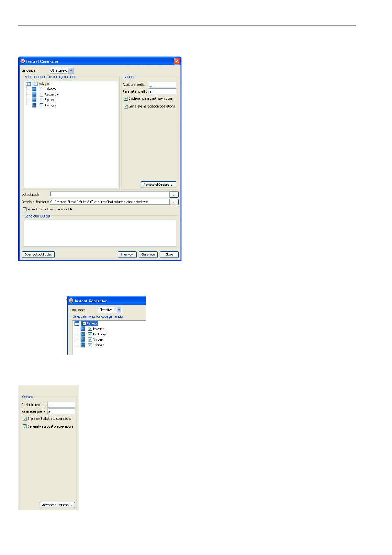This screenshot has width=392, height=555.
Task: Click into the empty Output path field
Action: [109, 194]
